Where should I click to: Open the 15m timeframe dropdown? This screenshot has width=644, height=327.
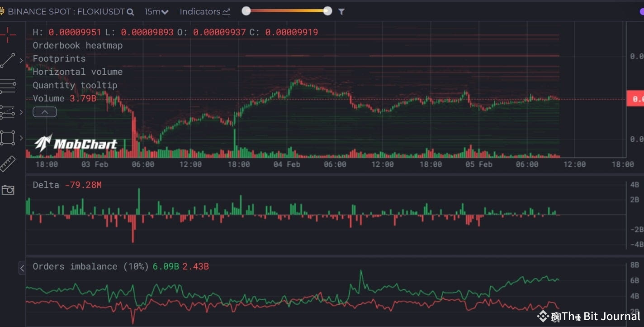(156, 11)
